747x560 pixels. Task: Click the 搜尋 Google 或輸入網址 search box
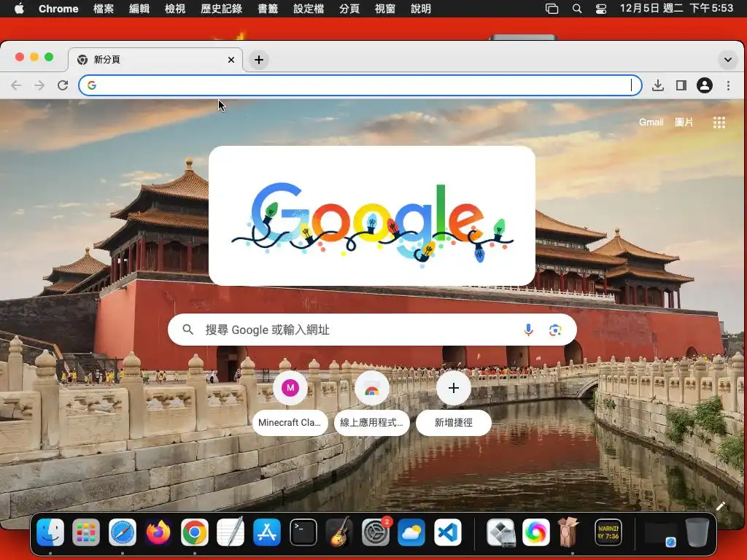click(372, 330)
